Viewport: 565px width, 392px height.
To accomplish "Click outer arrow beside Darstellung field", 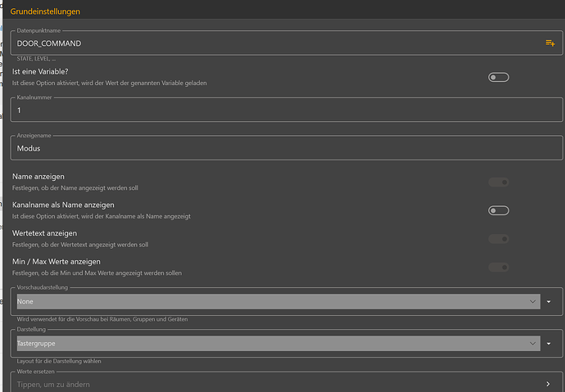I will (550, 344).
